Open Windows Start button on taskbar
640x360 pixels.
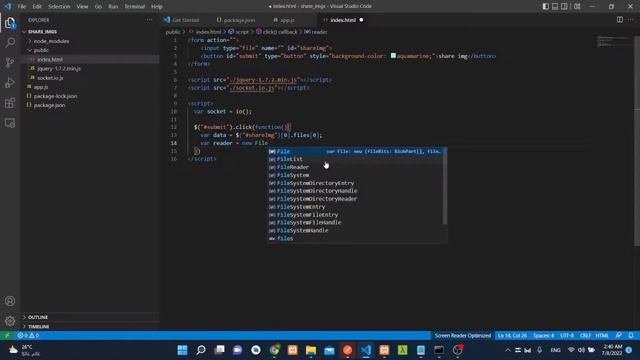(x=182, y=350)
